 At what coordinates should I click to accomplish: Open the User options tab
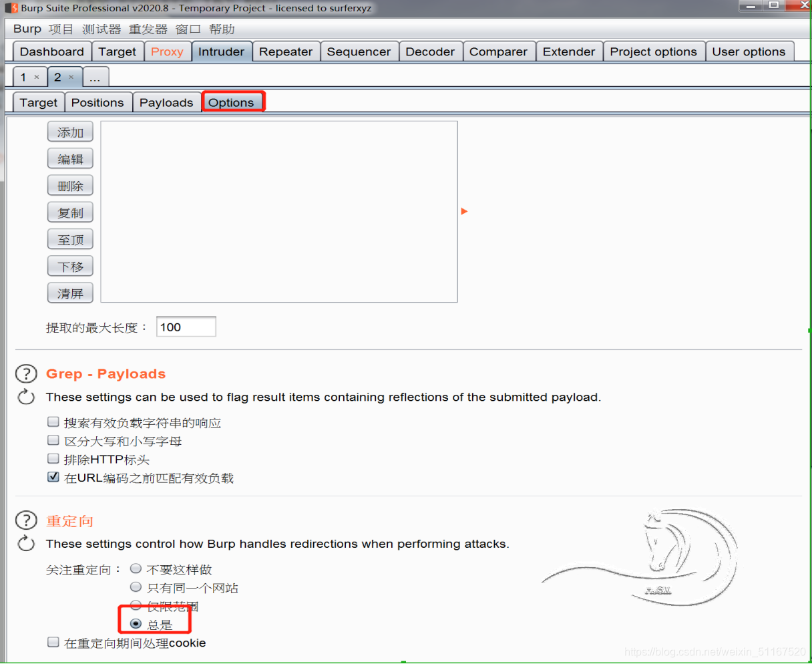(749, 51)
